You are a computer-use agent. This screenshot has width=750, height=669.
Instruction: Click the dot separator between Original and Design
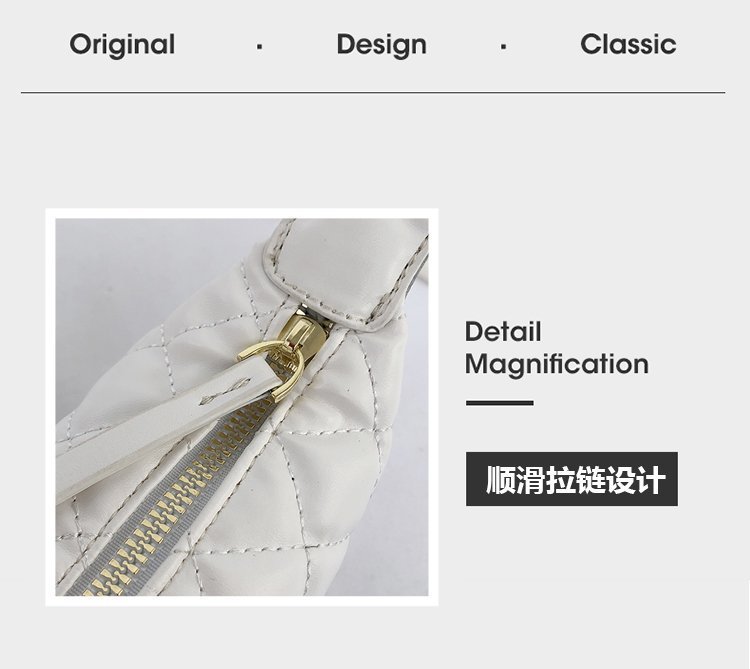pyautogui.click(x=259, y=46)
